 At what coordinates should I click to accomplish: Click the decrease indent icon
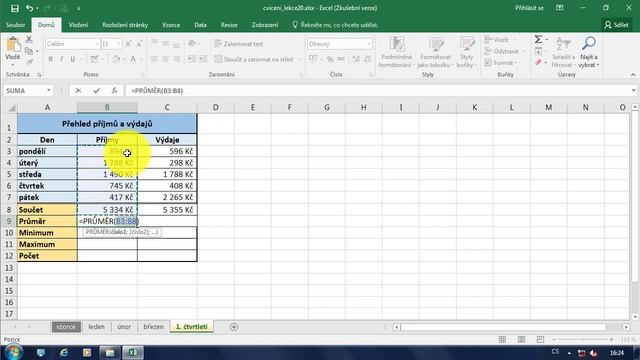coord(191,59)
